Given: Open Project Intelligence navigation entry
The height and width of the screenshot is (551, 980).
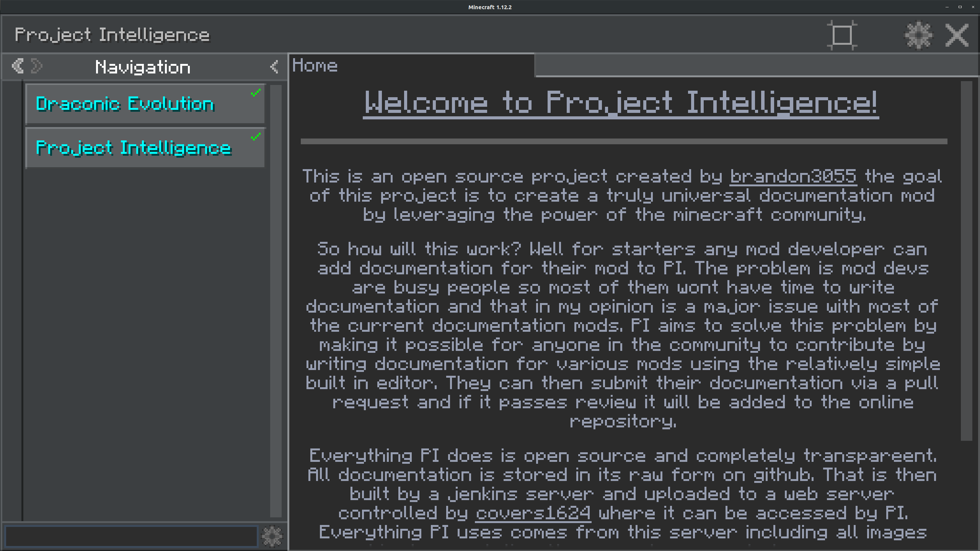Looking at the screenshot, I should tap(133, 148).
